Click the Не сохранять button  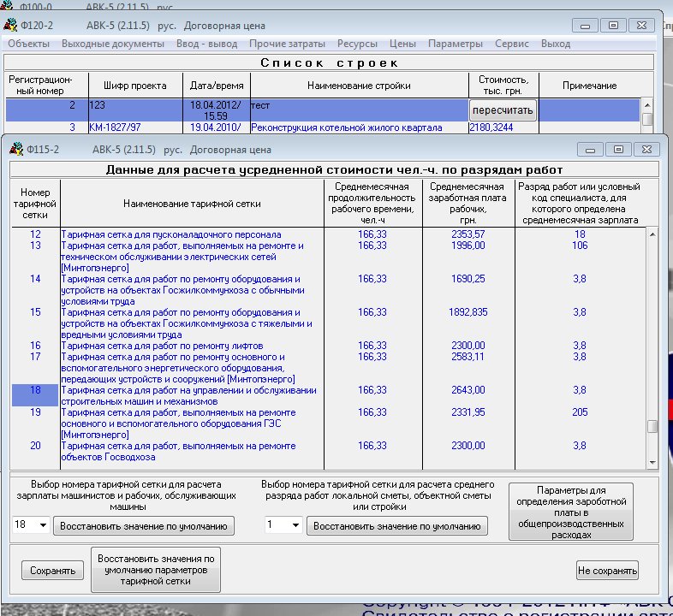(x=607, y=570)
